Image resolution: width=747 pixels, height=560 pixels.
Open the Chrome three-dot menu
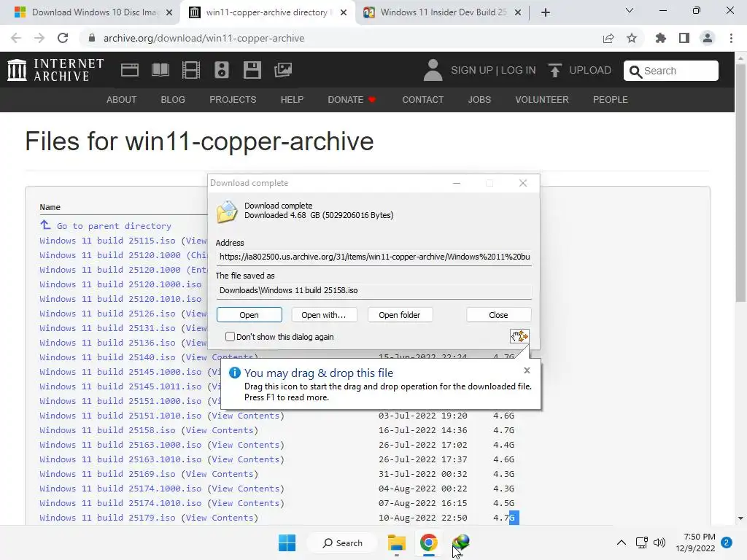pos(731,38)
